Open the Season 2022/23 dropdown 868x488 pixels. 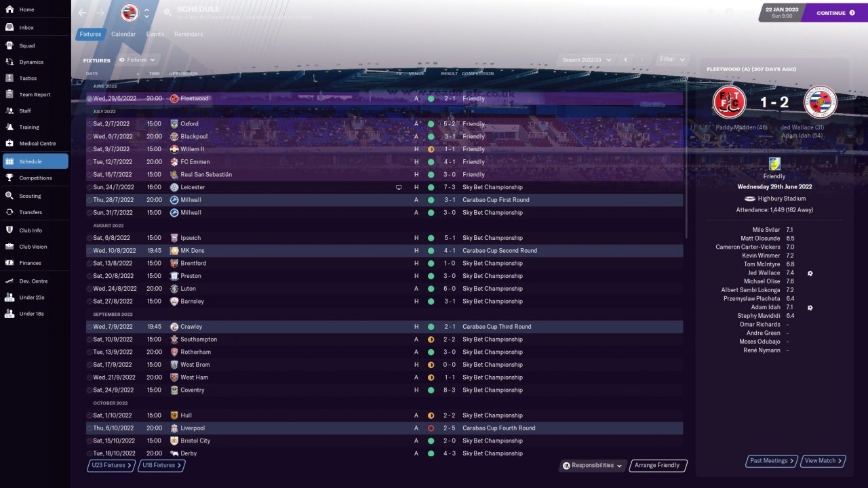pyautogui.click(x=587, y=60)
